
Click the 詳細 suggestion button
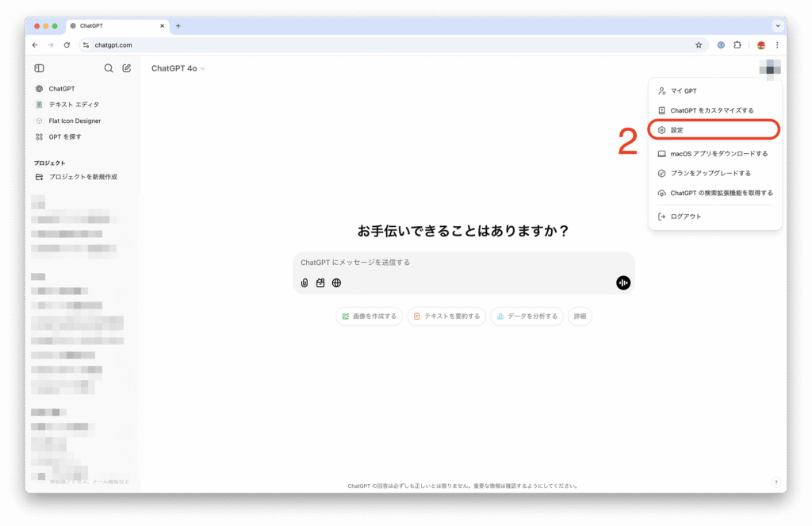[580, 316]
